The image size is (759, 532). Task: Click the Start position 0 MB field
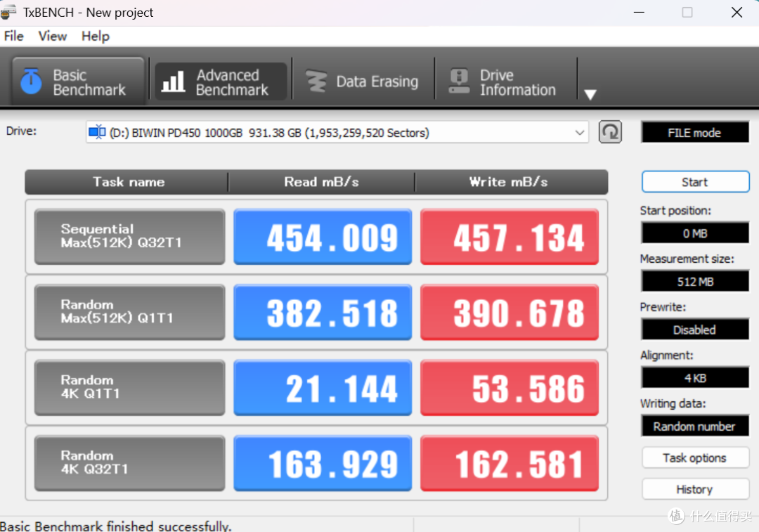point(695,233)
